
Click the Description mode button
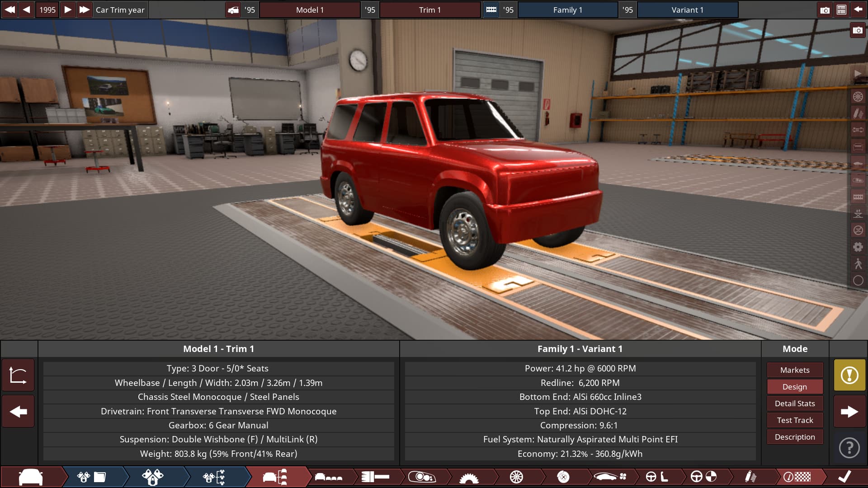click(794, 437)
